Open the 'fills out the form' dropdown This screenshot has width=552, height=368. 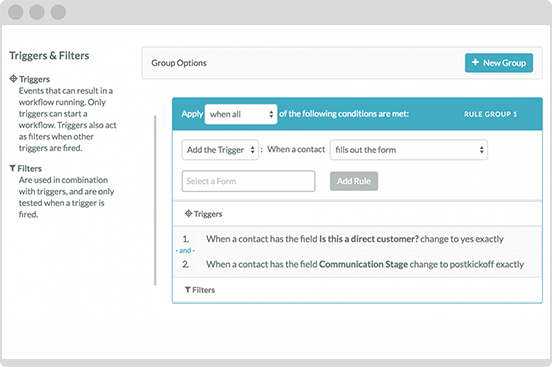coord(409,150)
